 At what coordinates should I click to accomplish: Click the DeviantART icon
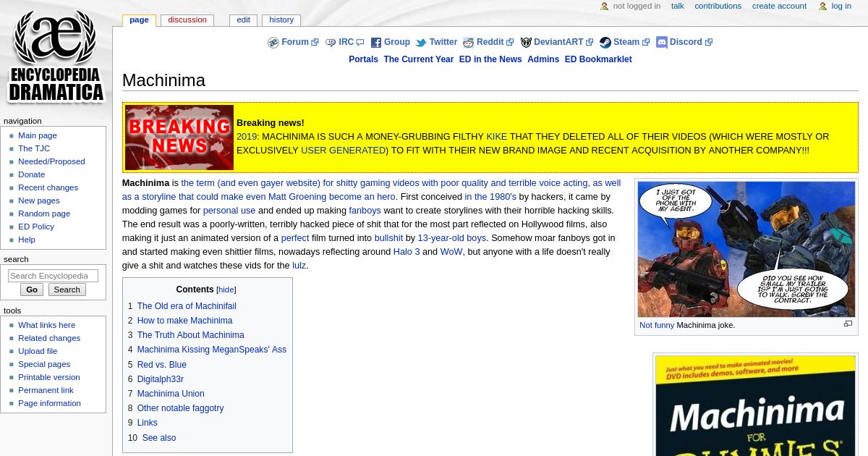[526, 43]
